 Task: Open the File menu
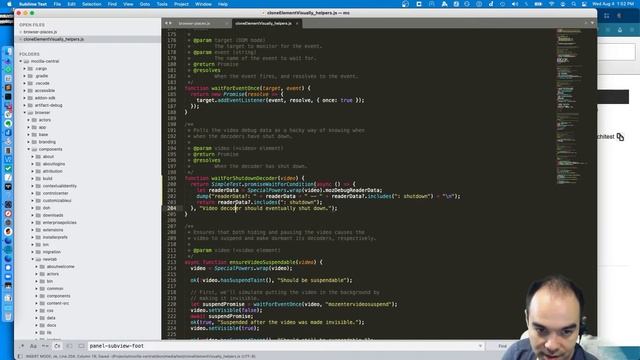tap(57, 4)
